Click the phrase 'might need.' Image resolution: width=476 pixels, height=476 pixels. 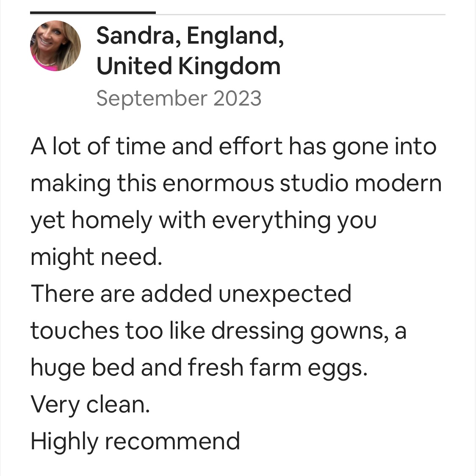click(x=97, y=257)
